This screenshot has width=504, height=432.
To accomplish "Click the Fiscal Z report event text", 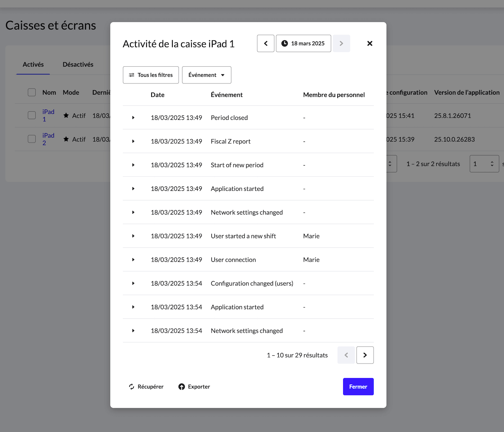I will tap(231, 141).
